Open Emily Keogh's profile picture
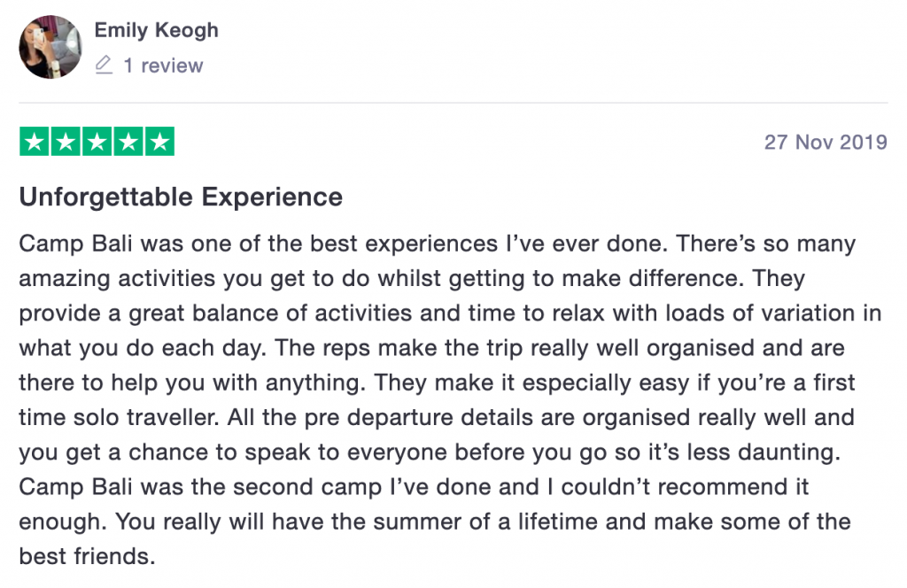This screenshot has height=588, width=907. click(x=50, y=47)
